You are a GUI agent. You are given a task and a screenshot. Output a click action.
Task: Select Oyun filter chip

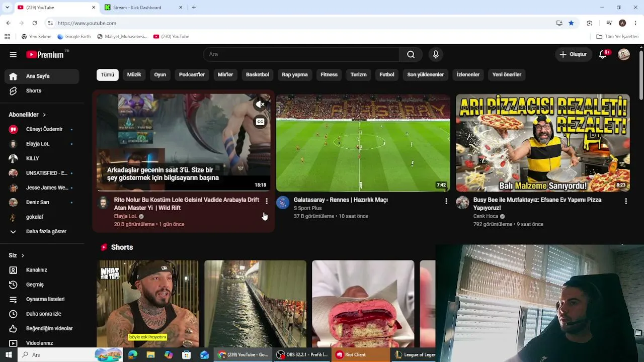pos(160,75)
